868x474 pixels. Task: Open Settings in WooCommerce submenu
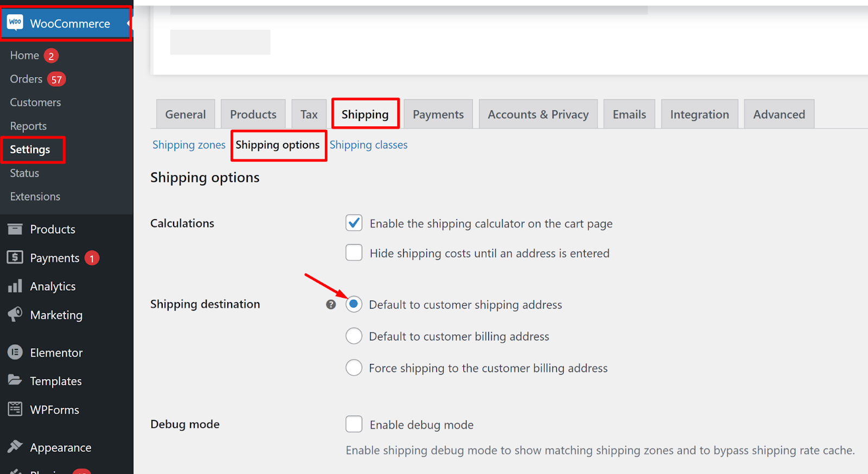tap(30, 150)
